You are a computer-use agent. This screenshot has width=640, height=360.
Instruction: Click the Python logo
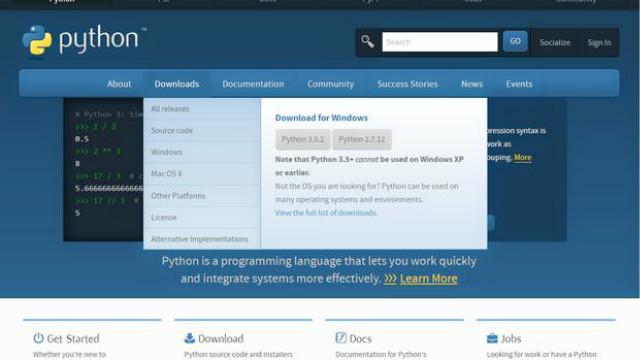(x=84, y=40)
